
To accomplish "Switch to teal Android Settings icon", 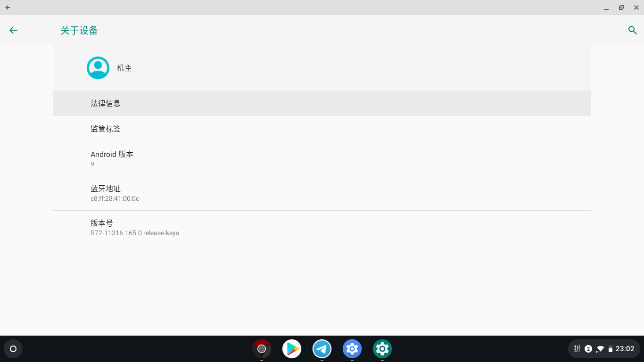I will pos(382,349).
